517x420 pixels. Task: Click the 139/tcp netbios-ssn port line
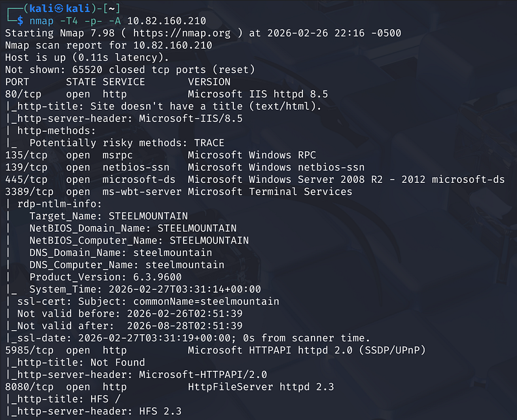pos(185,167)
